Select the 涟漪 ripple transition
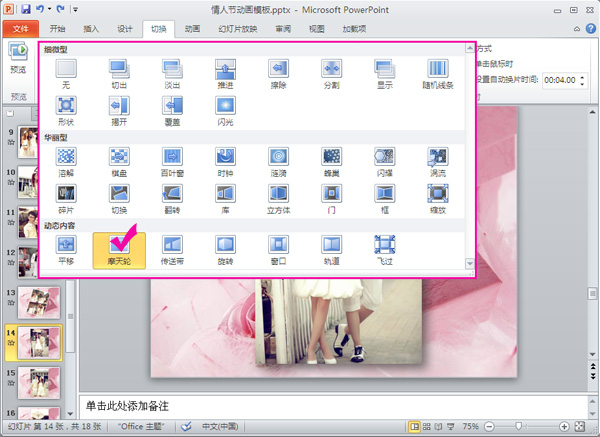Screen dimensions: 600x437 tap(278, 162)
